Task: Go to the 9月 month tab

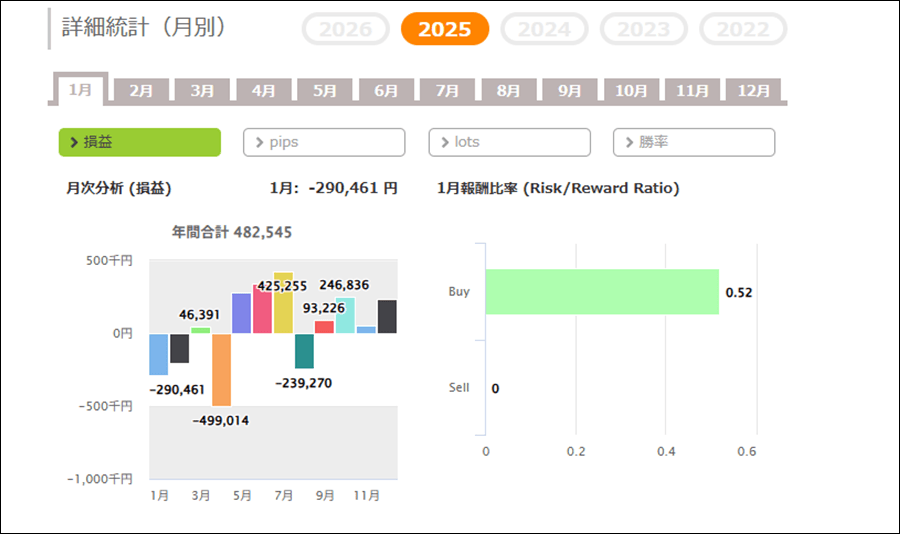Action: click(570, 90)
